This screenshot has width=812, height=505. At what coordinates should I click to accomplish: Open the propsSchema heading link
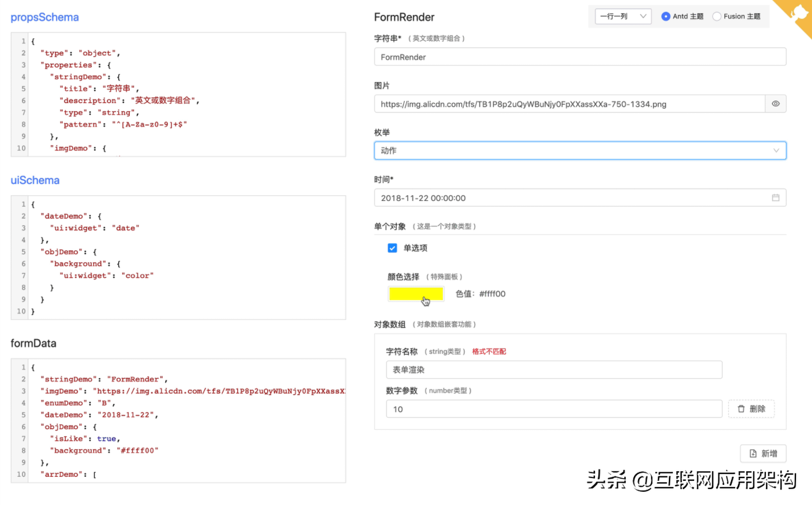click(x=45, y=17)
